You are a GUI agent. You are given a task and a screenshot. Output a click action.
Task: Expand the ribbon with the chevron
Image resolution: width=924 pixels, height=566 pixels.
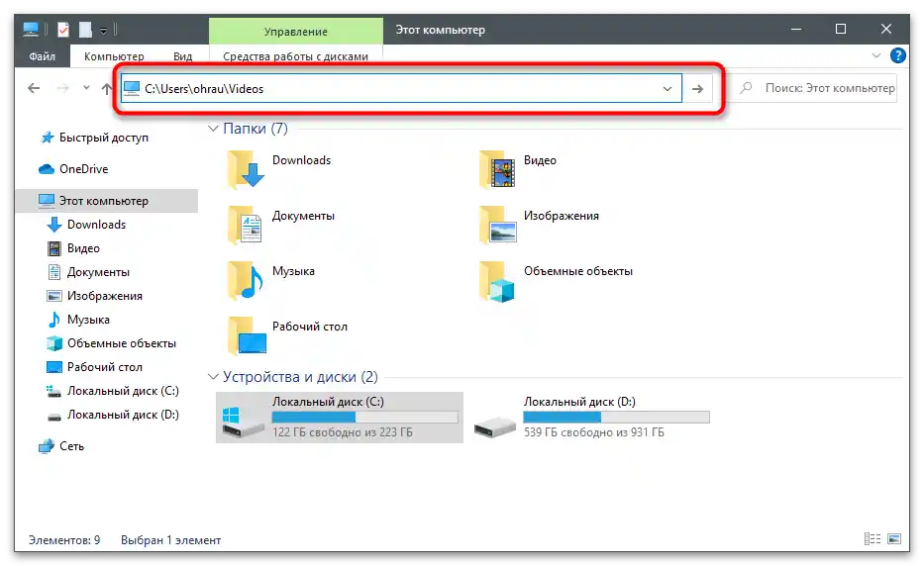click(x=875, y=56)
